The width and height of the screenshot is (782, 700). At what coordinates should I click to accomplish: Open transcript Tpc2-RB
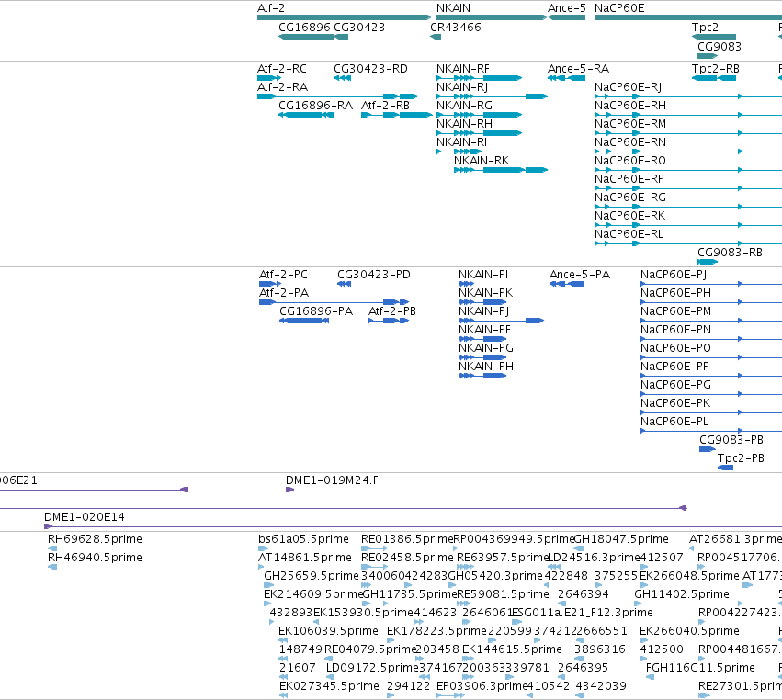point(714,78)
